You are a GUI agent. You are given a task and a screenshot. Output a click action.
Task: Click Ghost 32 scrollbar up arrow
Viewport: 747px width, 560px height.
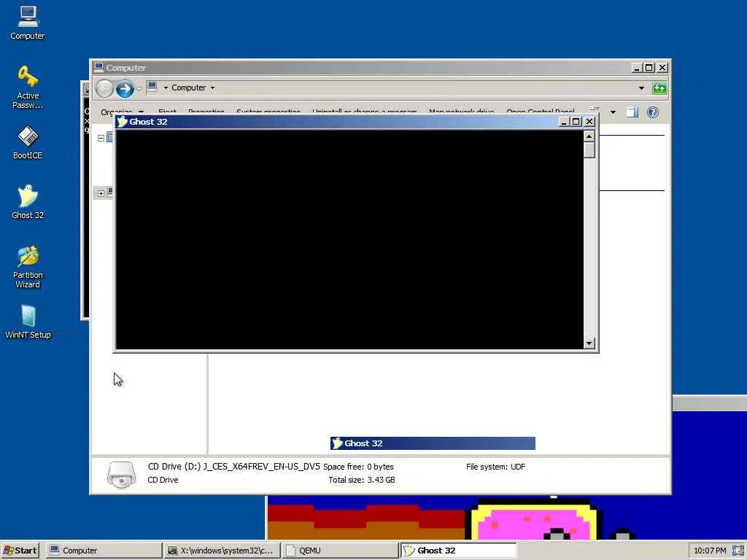click(x=589, y=136)
